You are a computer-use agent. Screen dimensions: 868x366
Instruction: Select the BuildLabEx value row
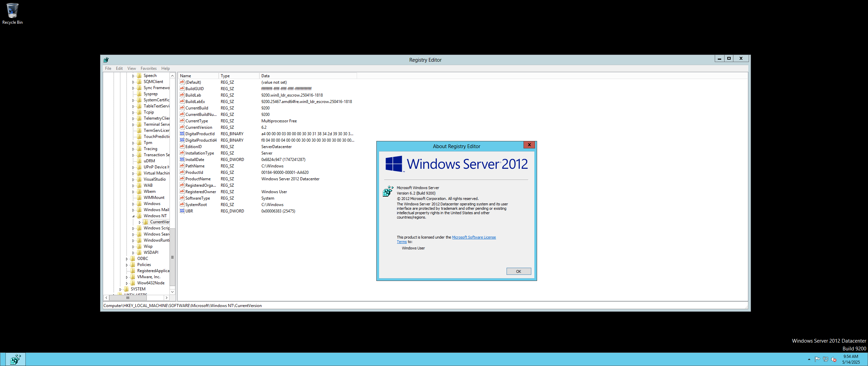pyautogui.click(x=268, y=102)
